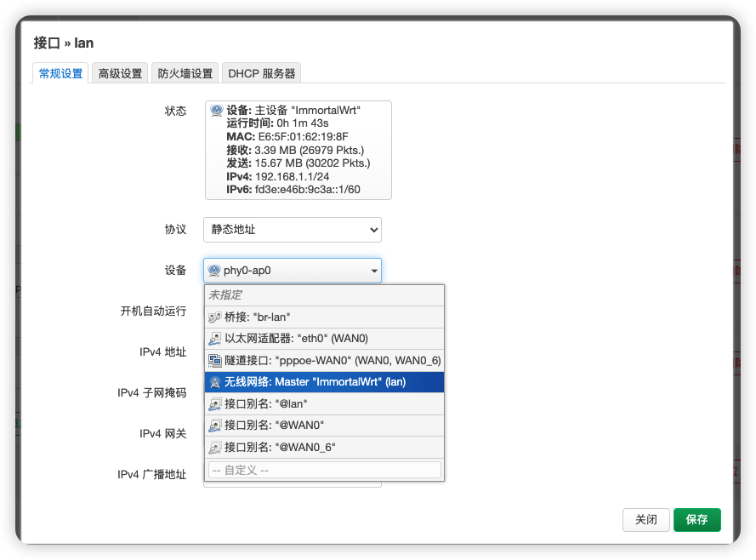Click the alias icon next to "@WAN0_6"
Viewport: 756px width, 560px height.
[215, 446]
